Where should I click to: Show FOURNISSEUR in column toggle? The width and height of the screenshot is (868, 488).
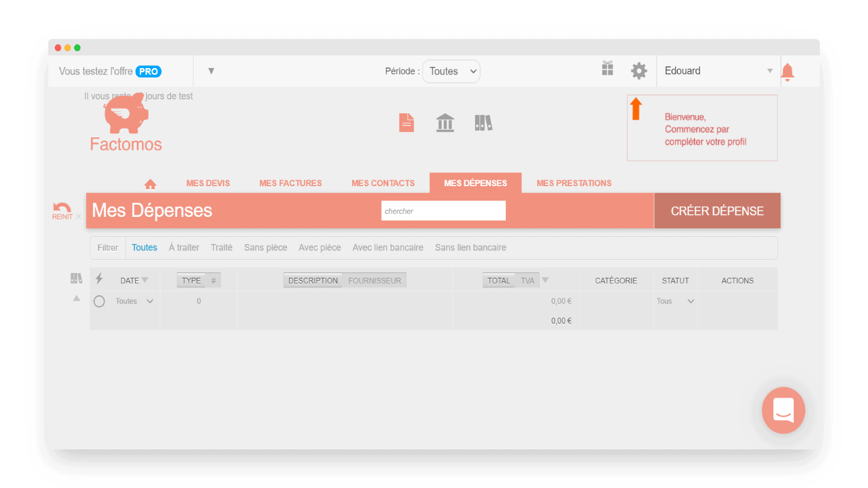(x=375, y=280)
